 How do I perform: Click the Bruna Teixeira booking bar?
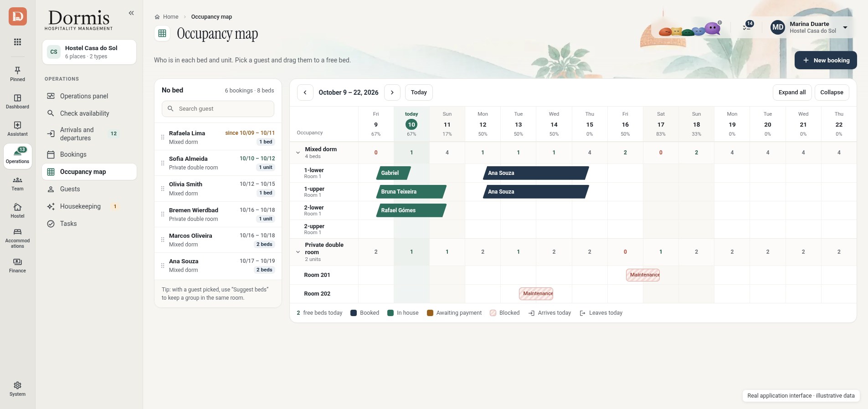click(x=411, y=192)
